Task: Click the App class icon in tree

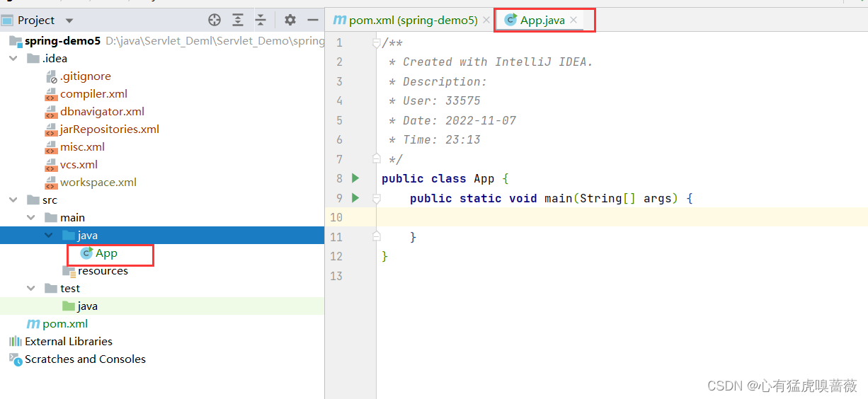Action: pos(86,253)
